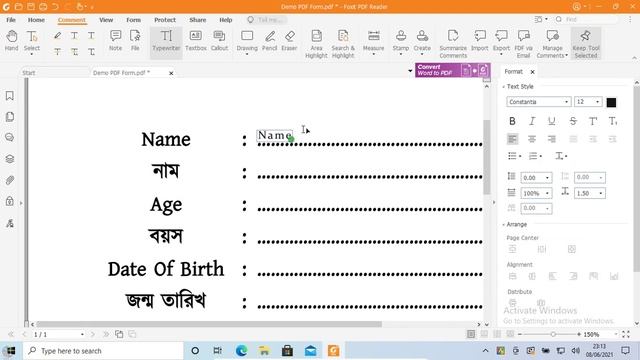Click the page number field 1 / 1

(58, 334)
